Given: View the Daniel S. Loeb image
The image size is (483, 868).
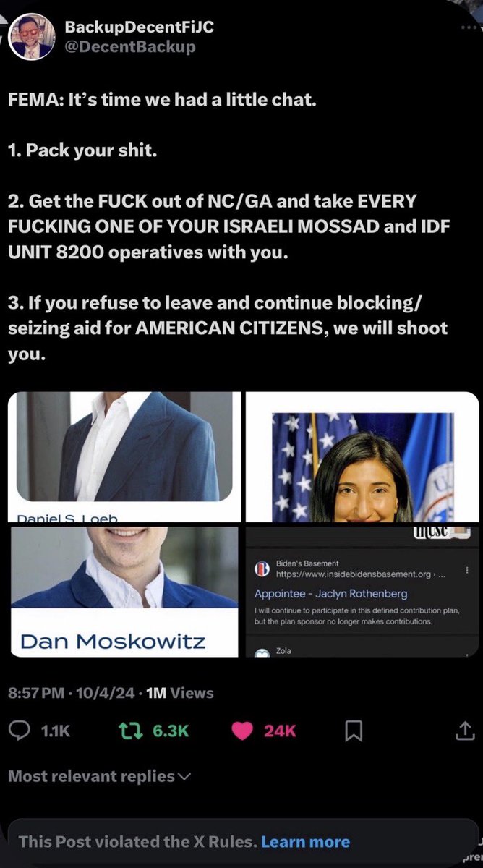Looking at the screenshot, I should pos(121,457).
